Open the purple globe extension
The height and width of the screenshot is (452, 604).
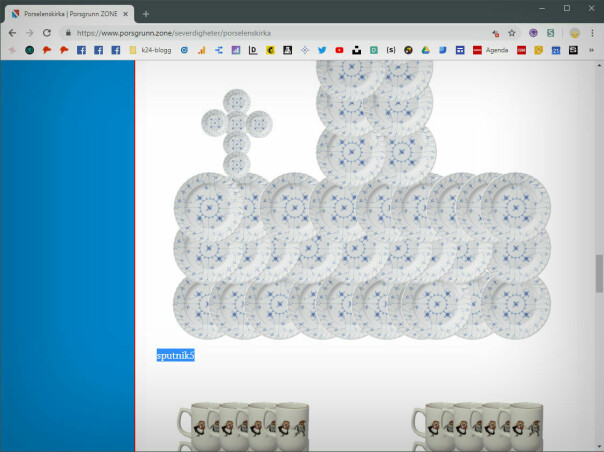click(x=533, y=33)
